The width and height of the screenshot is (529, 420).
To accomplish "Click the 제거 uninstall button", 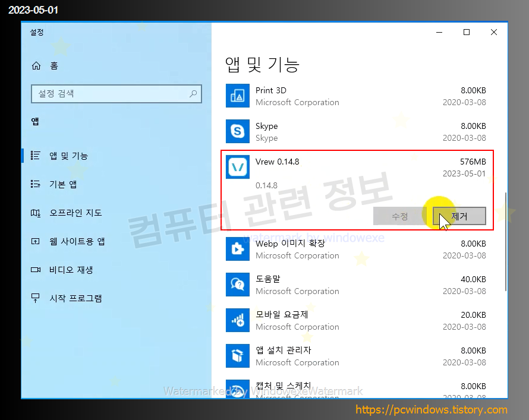I will (459, 216).
